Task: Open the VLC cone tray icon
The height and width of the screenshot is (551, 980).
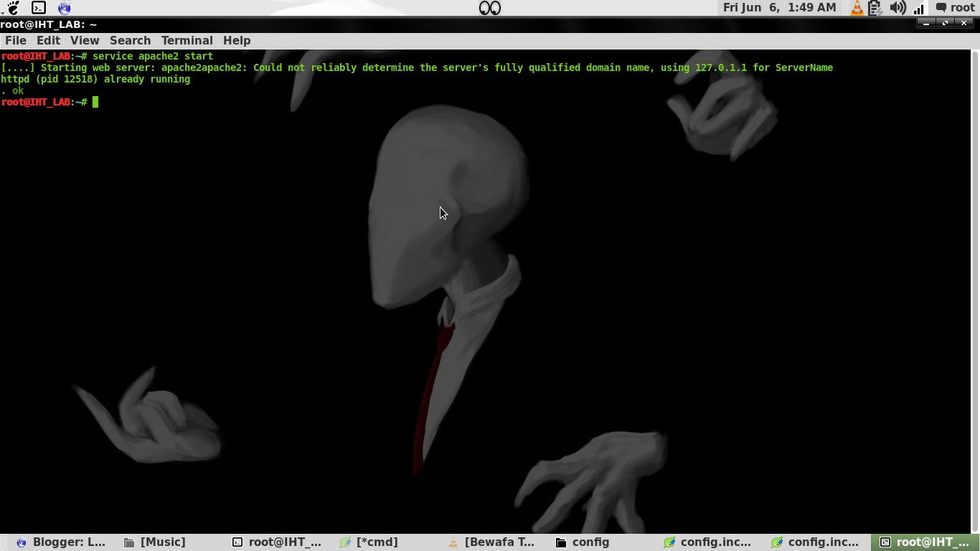Action: (x=857, y=8)
